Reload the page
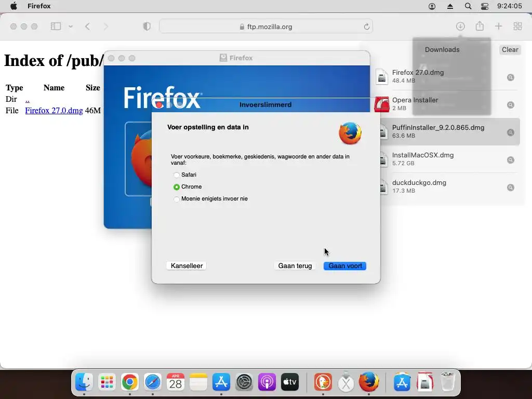The width and height of the screenshot is (532, 399). click(366, 26)
